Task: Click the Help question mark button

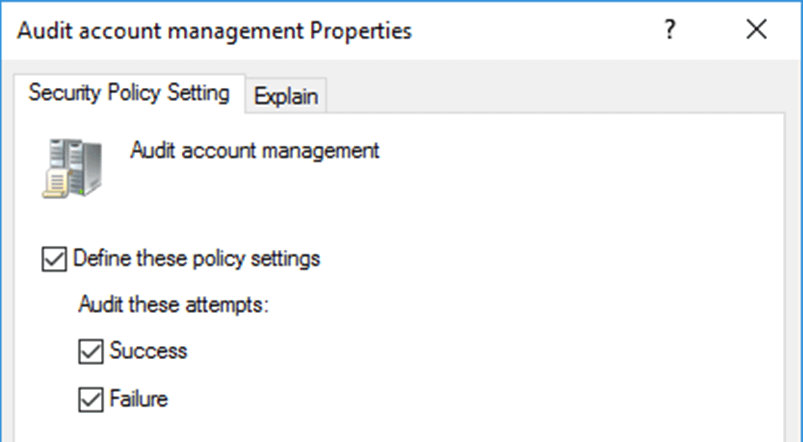Action: pyautogui.click(x=671, y=31)
